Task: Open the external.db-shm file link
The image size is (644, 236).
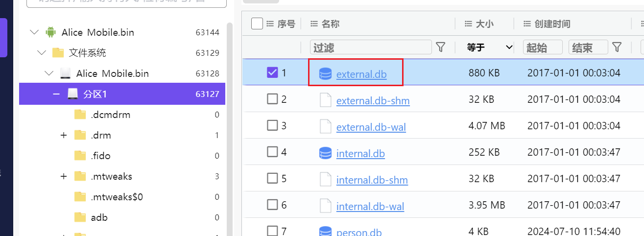Action: (x=373, y=101)
